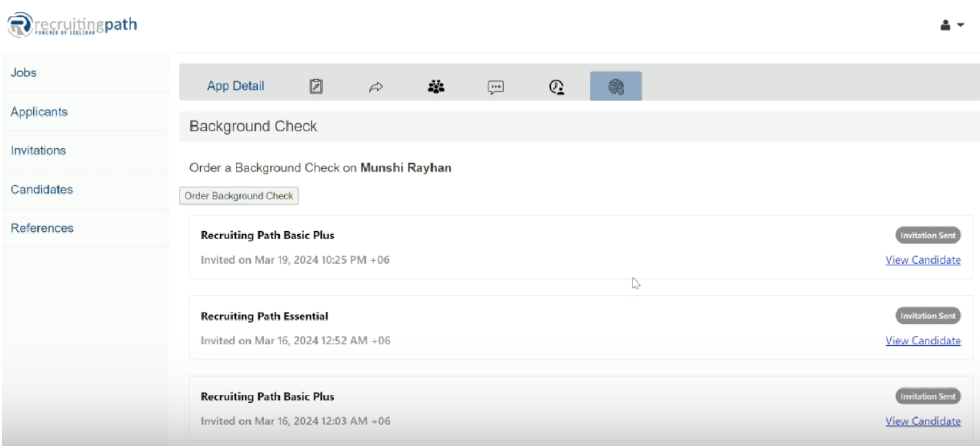Open Jobs in the sidebar
The width and height of the screenshot is (980, 446).
[24, 73]
